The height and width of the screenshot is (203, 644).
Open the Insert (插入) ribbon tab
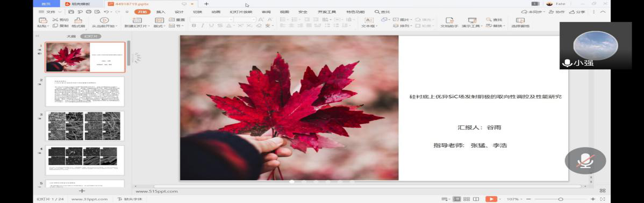click(161, 12)
